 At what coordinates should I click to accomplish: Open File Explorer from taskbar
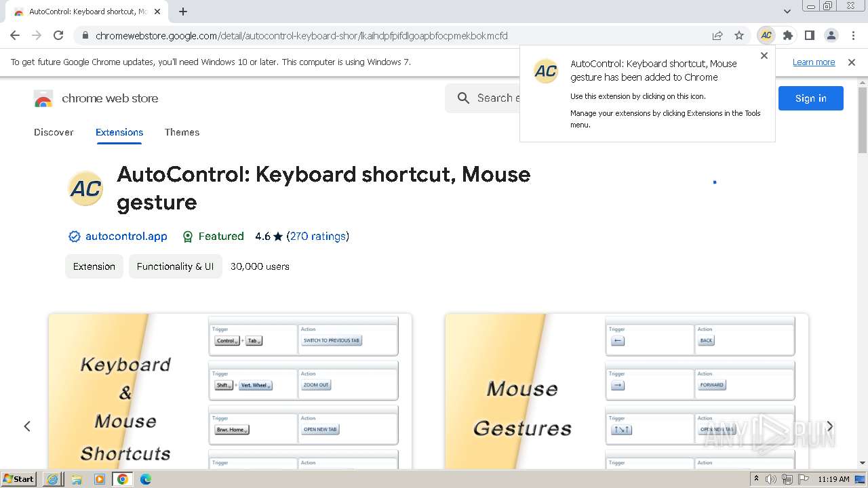[x=77, y=479]
